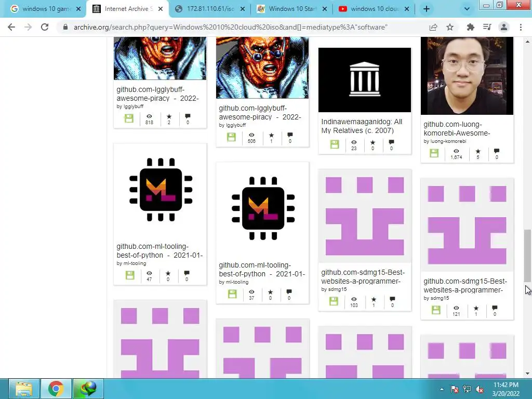Click the Internet Archive building logo thumbnail
532x399 pixels.
tap(364, 79)
